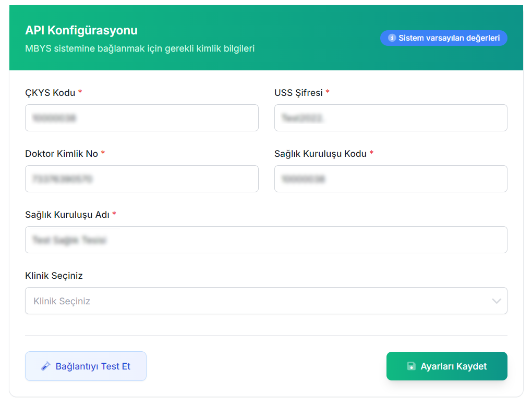Click the ÇKYS Kodu label
This screenshot has height=407, width=532.
(x=50, y=93)
